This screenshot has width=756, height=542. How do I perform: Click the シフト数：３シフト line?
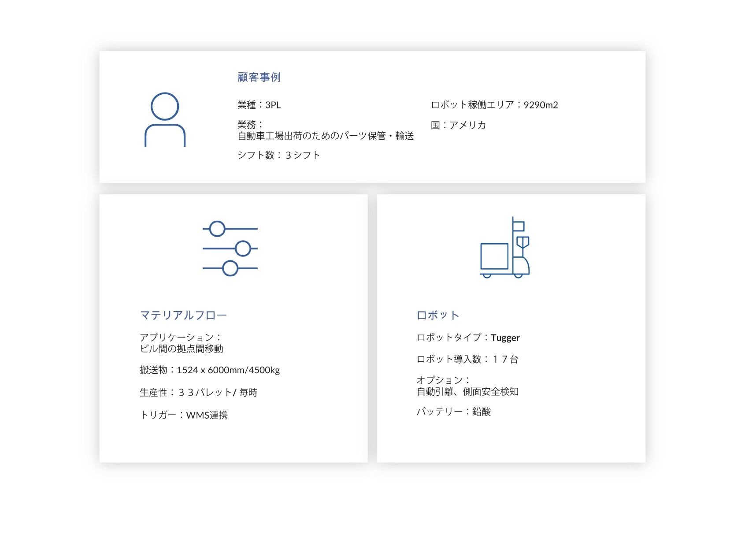(x=278, y=155)
